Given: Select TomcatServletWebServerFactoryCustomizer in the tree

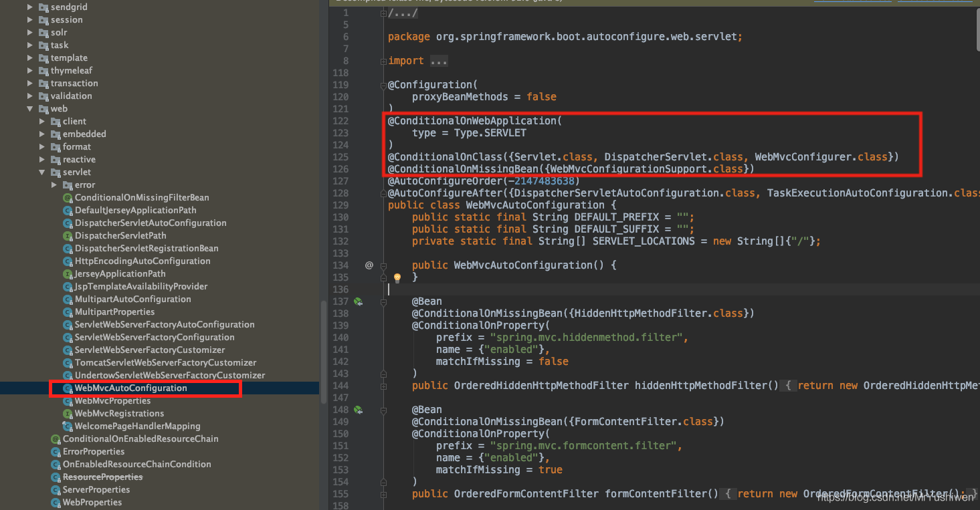Looking at the screenshot, I should click(166, 363).
